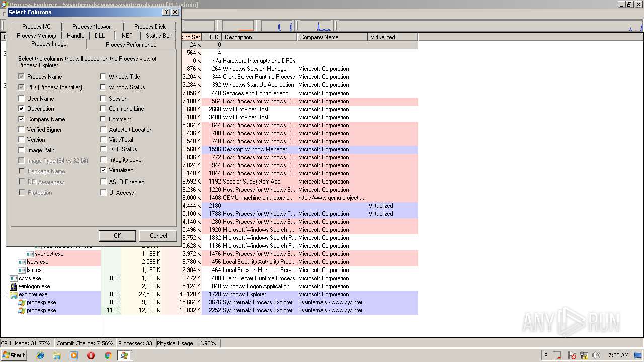Switch to the Process I/O tab
Screen dimensions: 644x362
coord(36,26)
